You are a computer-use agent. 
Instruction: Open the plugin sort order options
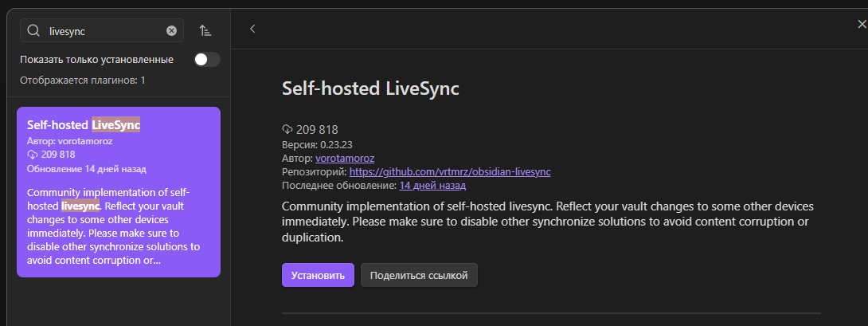click(205, 31)
